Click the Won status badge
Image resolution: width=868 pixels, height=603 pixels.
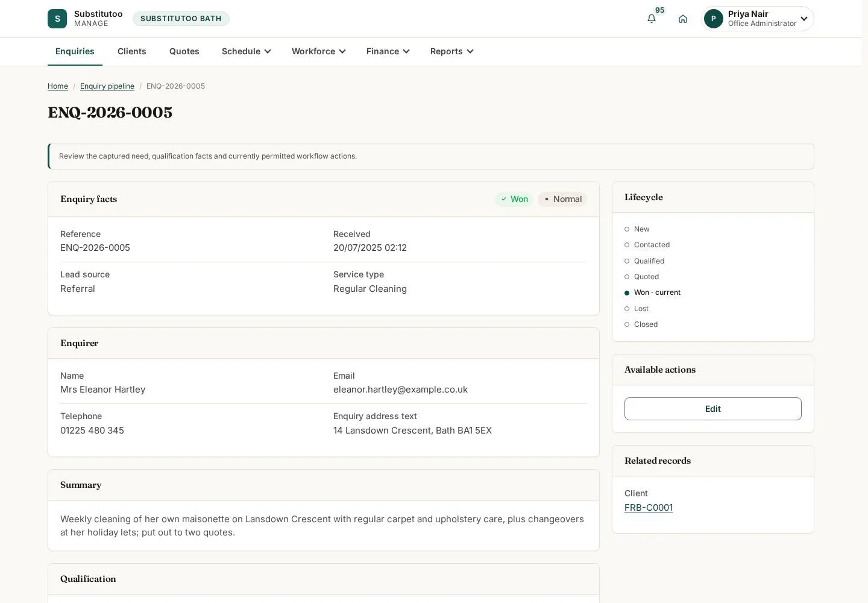click(x=514, y=199)
